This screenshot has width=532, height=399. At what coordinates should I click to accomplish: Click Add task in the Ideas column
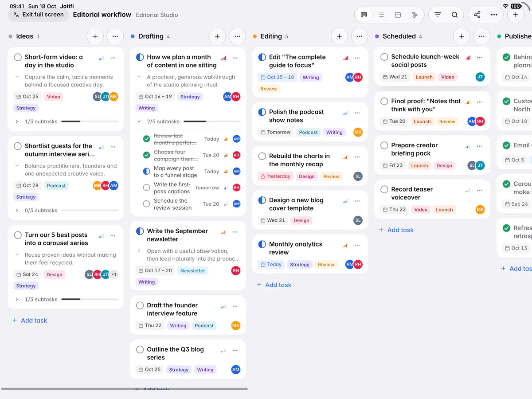(30, 321)
